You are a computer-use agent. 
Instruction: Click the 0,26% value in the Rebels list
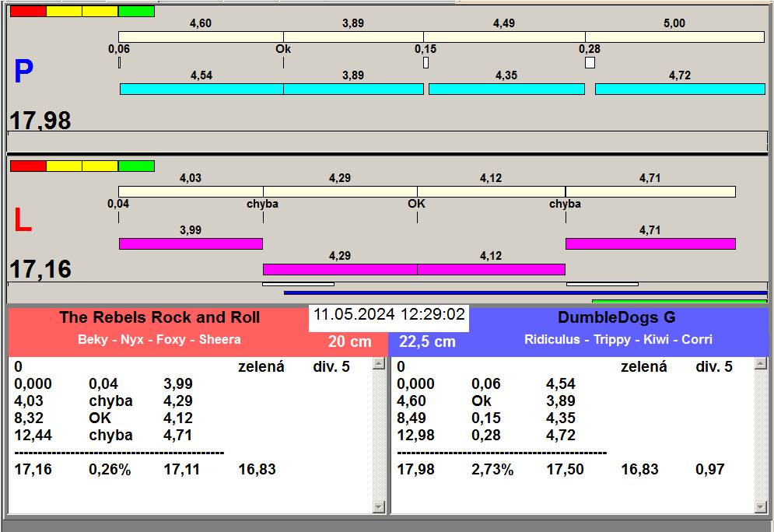click(110, 469)
